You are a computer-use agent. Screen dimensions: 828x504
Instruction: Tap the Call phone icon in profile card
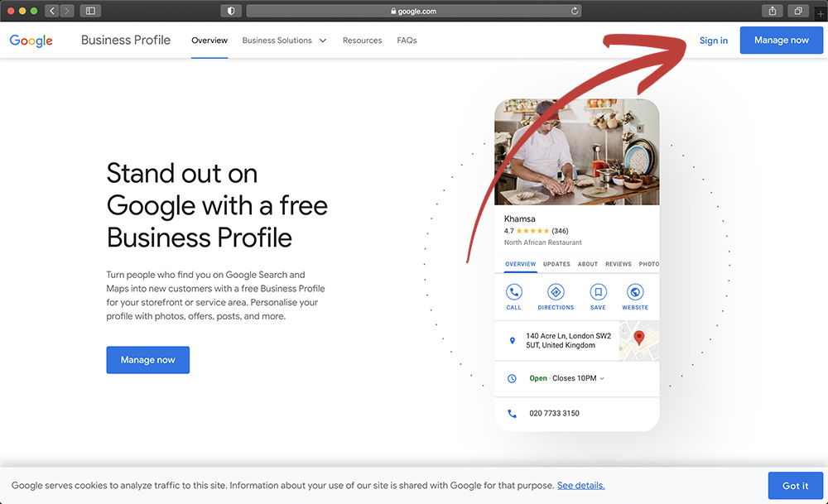514,292
